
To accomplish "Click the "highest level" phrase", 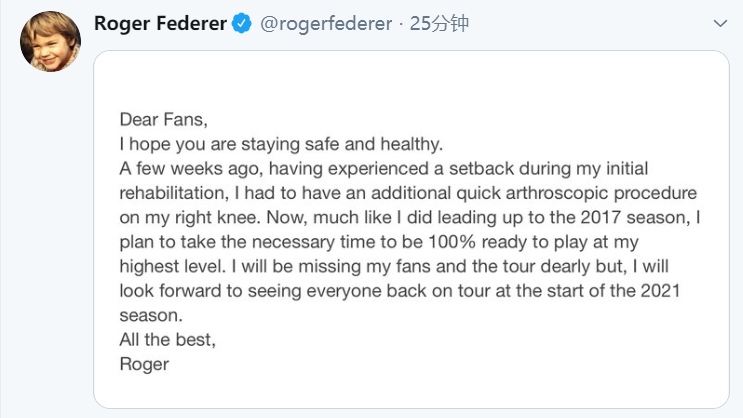I will click(172, 266).
